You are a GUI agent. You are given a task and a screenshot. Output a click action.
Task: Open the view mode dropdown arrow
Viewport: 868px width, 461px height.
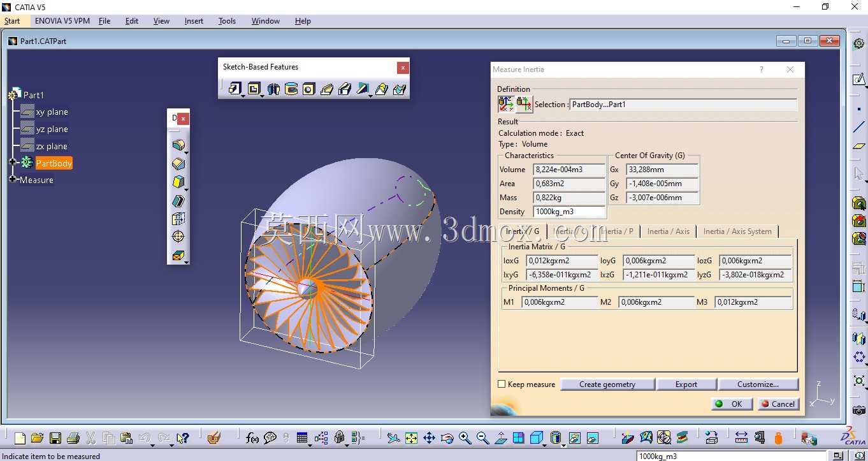point(564,445)
